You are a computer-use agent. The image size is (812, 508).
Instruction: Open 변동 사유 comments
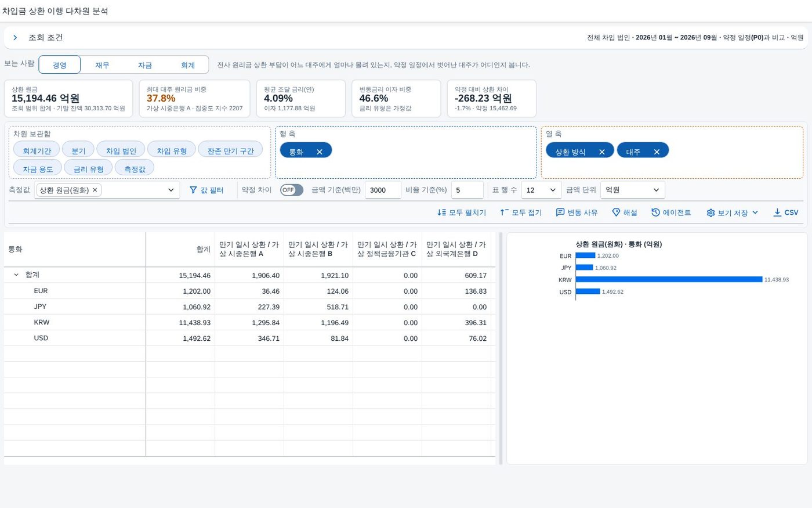point(577,212)
